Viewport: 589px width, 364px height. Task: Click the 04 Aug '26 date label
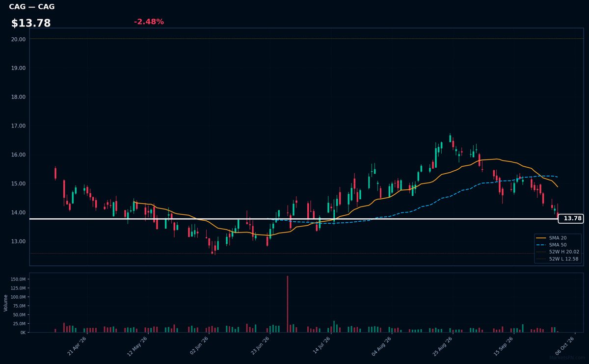(x=381, y=346)
